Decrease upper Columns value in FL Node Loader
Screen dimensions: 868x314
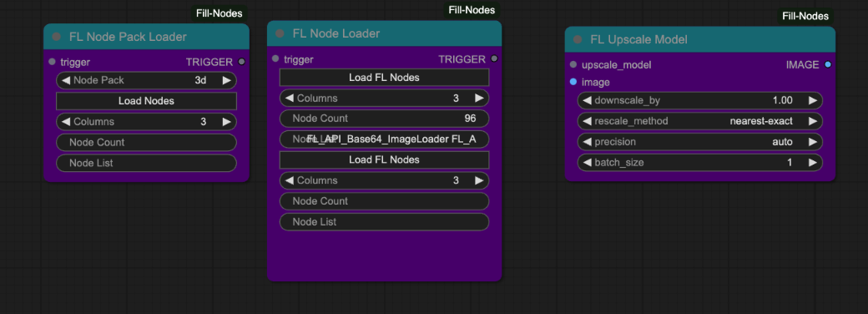pyautogui.click(x=290, y=98)
